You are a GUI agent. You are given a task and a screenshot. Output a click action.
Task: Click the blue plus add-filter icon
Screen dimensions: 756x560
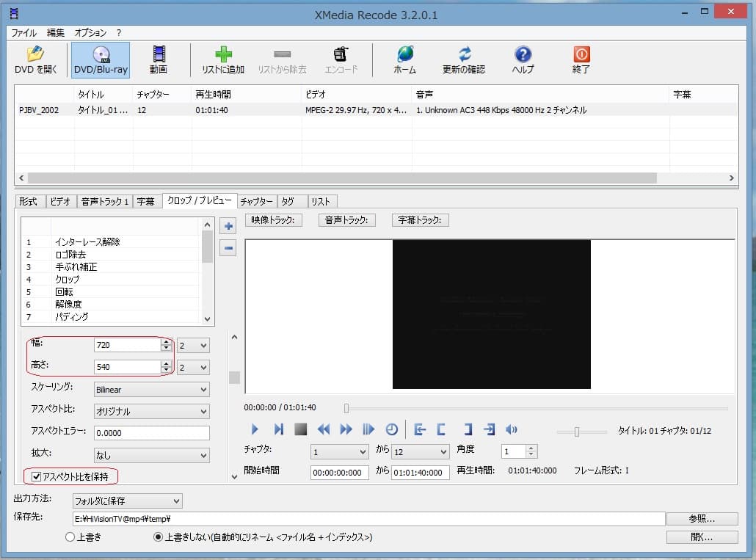coord(228,226)
